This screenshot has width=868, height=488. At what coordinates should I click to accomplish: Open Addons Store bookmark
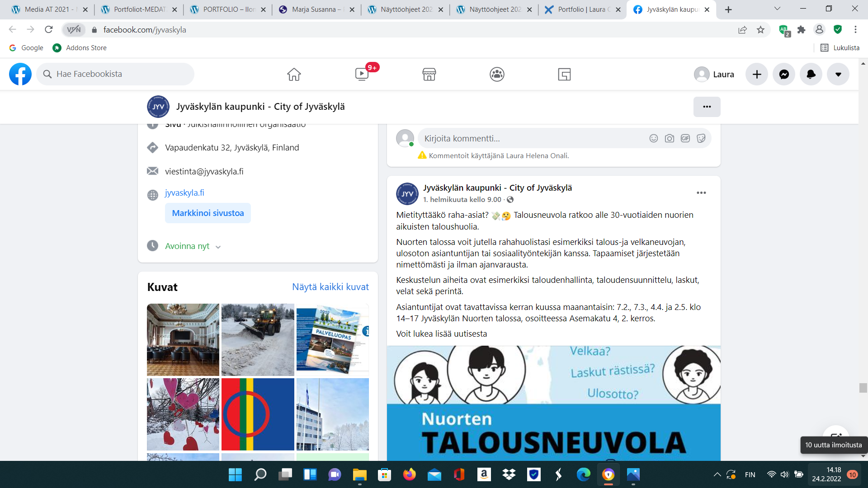pyautogui.click(x=80, y=48)
